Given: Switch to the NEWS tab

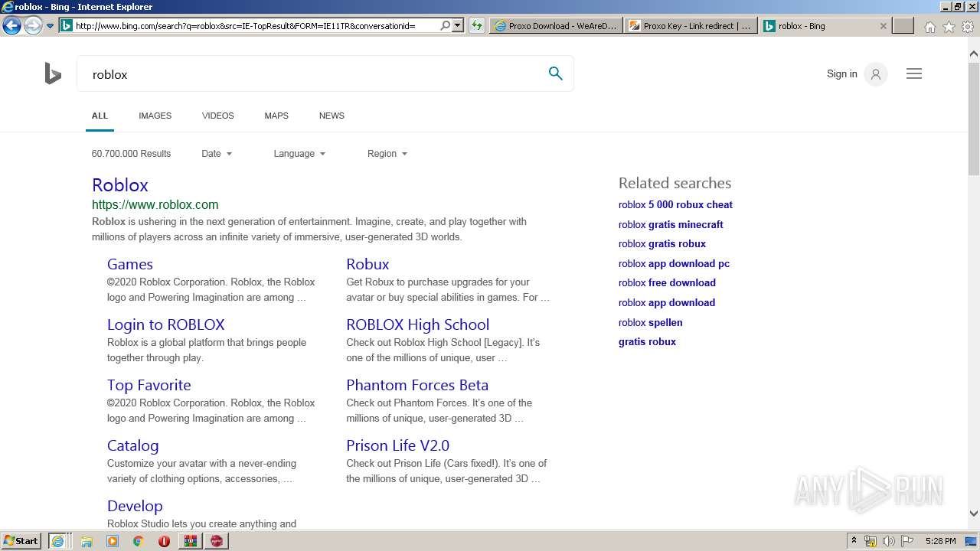Looking at the screenshot, I should pos(332,116).
